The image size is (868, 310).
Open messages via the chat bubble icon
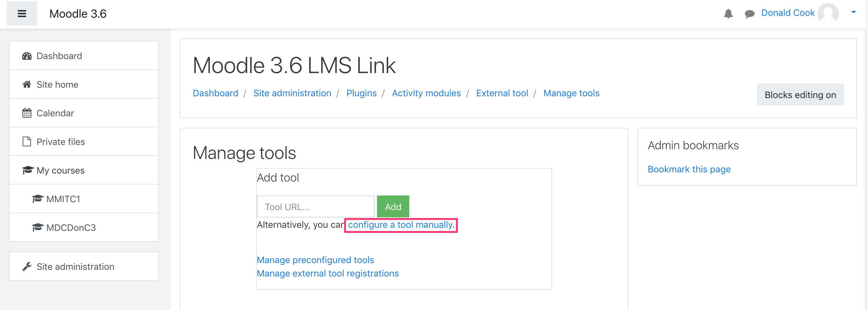coord(749,13)
